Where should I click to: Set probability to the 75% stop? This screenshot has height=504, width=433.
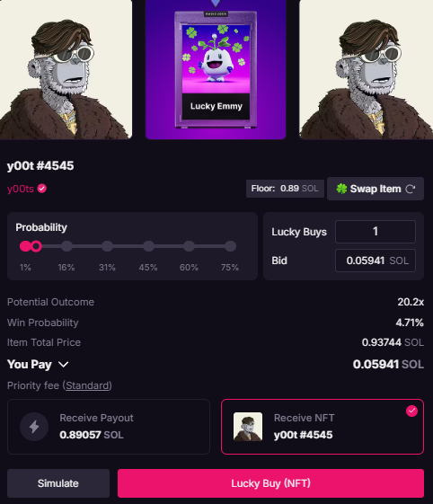click(230, 246)
